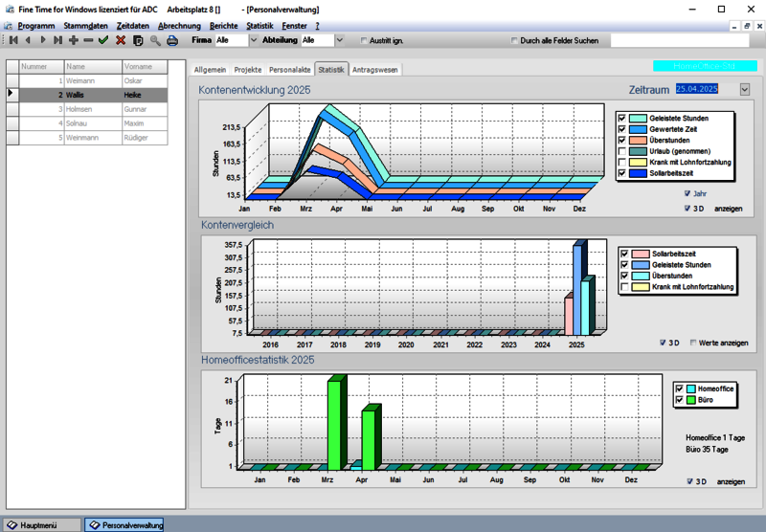Uncheck Gewertete Zeit legend checkbox
This screenshot has width=766, height=532.
click(x=621, y=129)
